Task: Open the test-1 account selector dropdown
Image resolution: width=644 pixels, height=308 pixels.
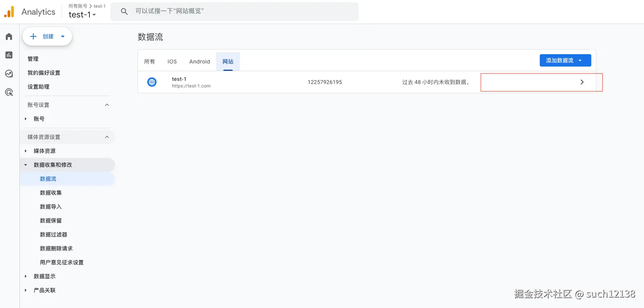Action: pyautogui.click(x=82, y=15)
